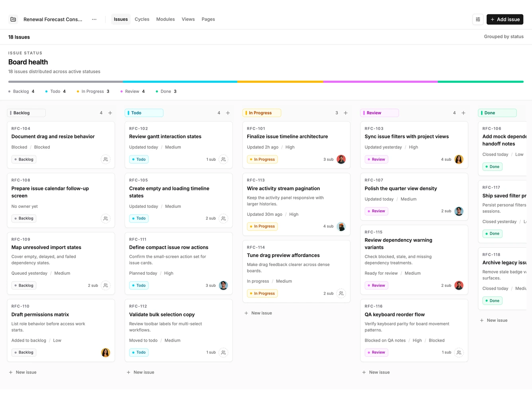Assign members on RFC-104 card
532x399 pixels.
pos(106,159)
